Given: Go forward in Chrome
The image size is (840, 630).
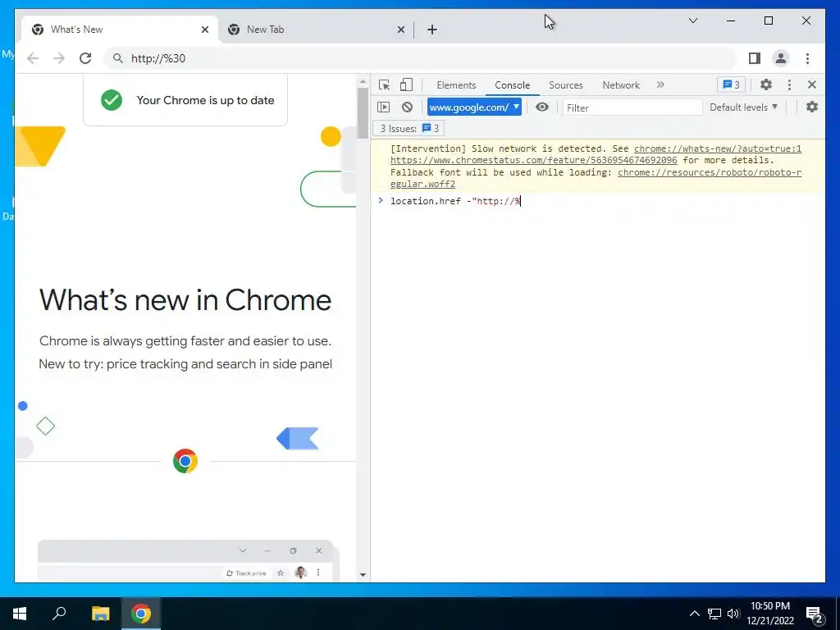Looking at the screenshot, I should (59, 58).
